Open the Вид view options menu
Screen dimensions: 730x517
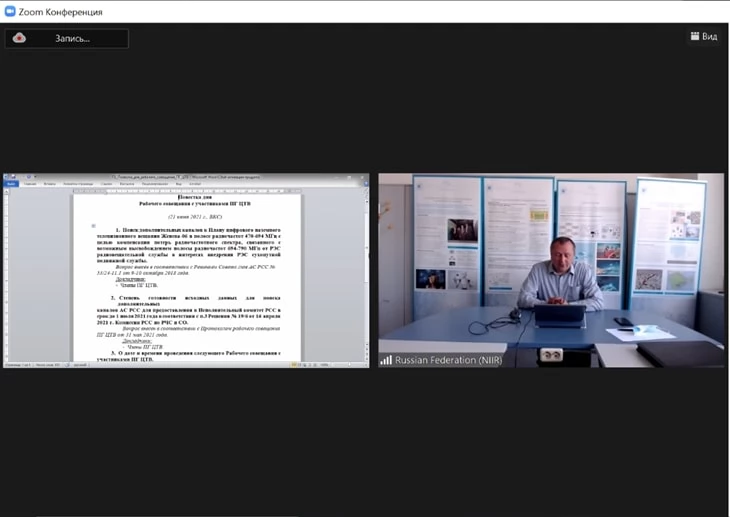pos(704,36)
